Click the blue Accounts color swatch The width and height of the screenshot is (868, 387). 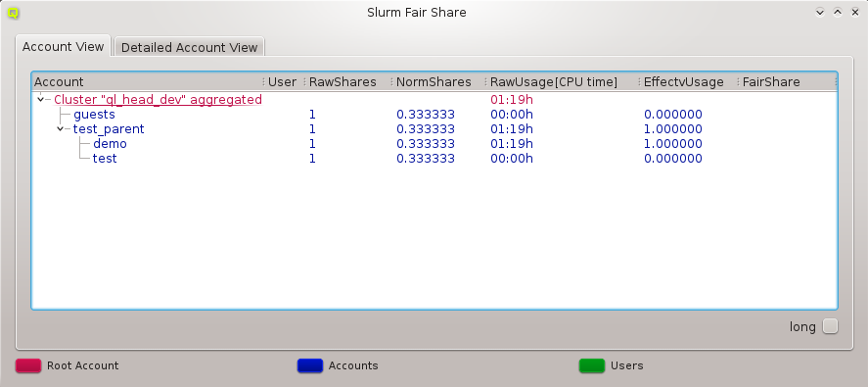[x=310, y=365]
